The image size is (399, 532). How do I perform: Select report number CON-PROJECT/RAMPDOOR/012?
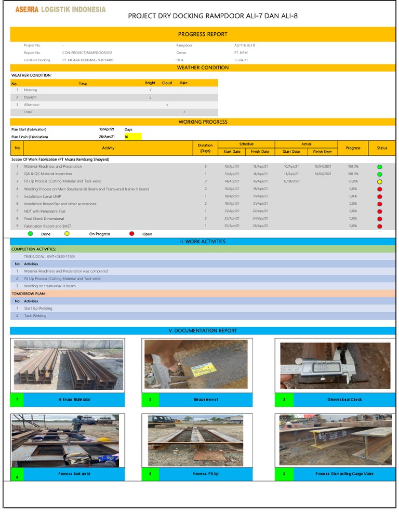87,53
